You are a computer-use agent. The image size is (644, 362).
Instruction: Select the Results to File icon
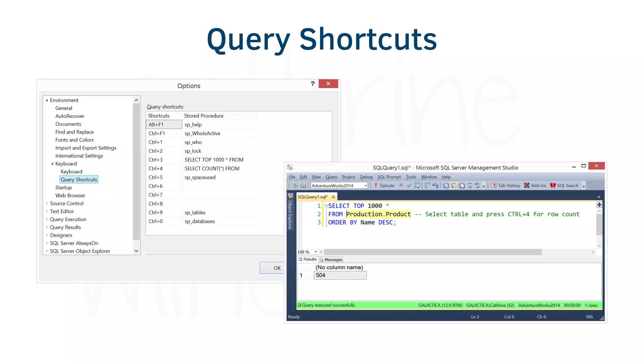pyautogui.click(x=462, y=185)
